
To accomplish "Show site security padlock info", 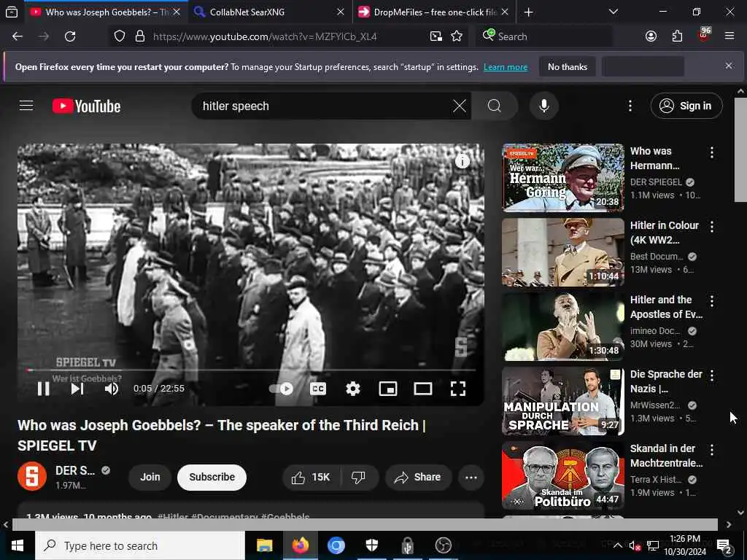I will pyautogui.click(x=139, y=36).
